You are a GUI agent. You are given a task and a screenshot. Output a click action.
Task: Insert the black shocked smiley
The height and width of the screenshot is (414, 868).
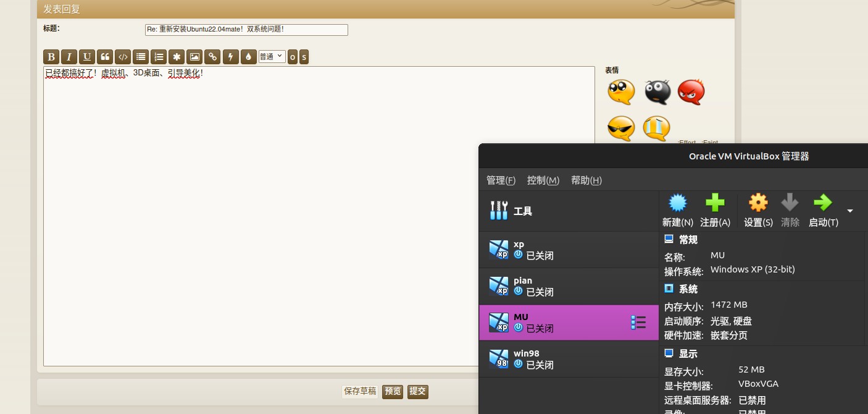pos(657,92)
